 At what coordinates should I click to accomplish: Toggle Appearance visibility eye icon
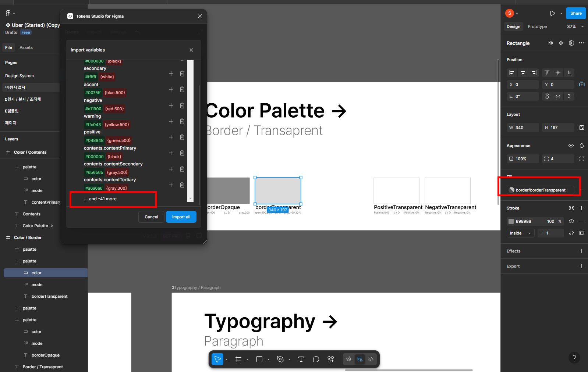coord(571,146)
